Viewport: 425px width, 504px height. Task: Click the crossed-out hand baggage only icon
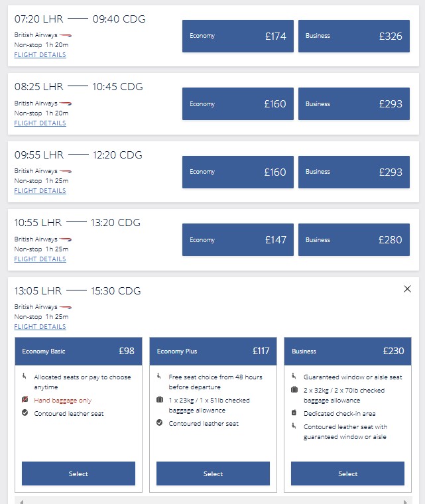25,399
